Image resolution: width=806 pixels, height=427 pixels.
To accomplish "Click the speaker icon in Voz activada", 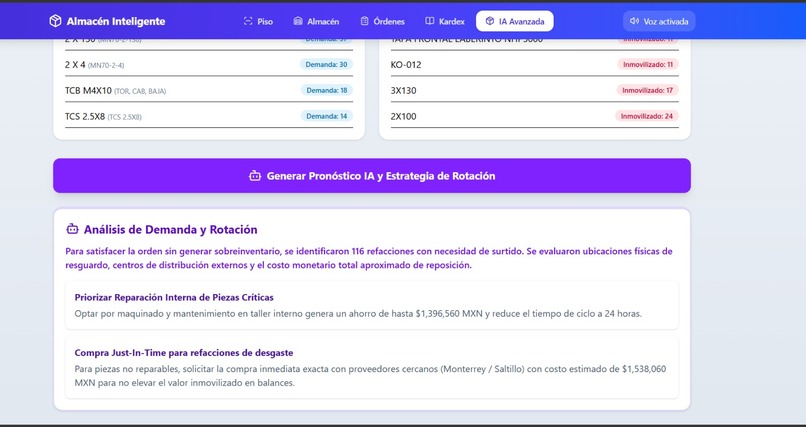I will coord(634,21).
